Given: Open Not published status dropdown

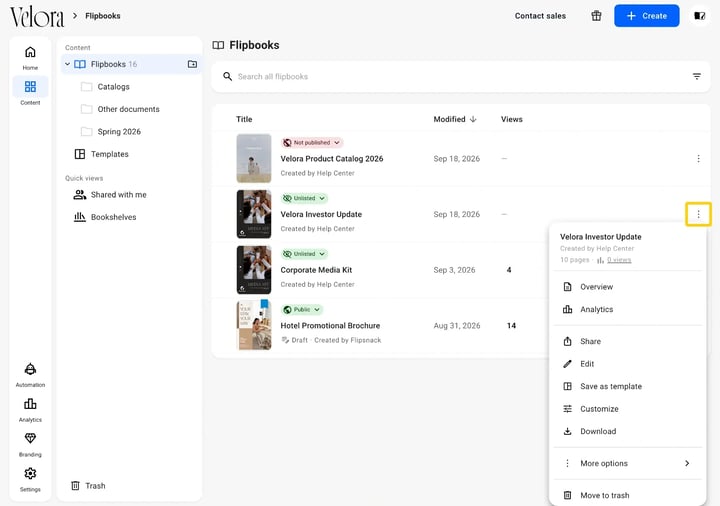Looking at the screenshot, I should pyautogui.click(x=312, y=143).
